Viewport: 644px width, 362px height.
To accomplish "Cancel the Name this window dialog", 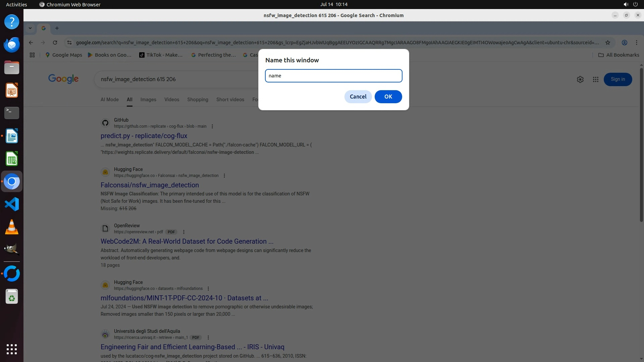I will [358, 97].
